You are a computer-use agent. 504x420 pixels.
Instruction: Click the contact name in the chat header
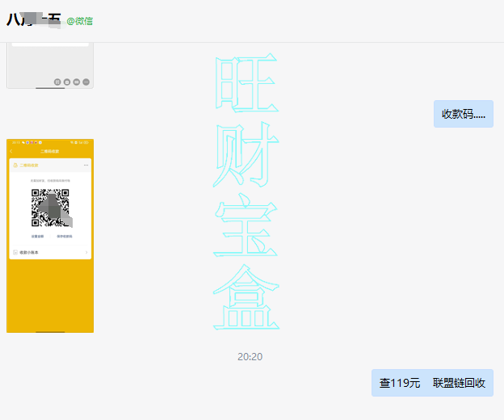(34, 20)
